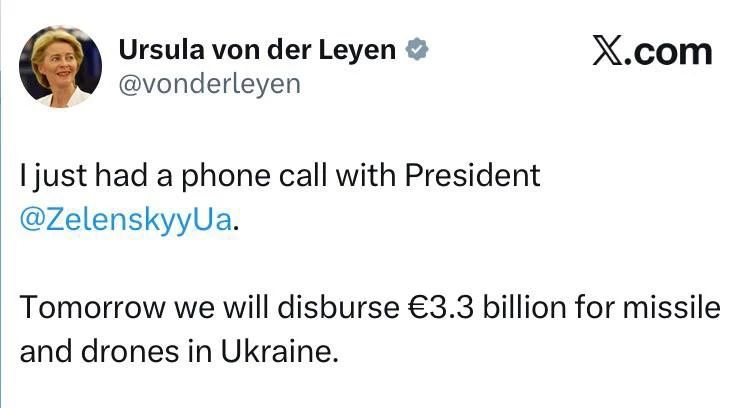Click the "Leyen" surname in the header
Viewport: 750px width, 408px height.
click(357, 51)
